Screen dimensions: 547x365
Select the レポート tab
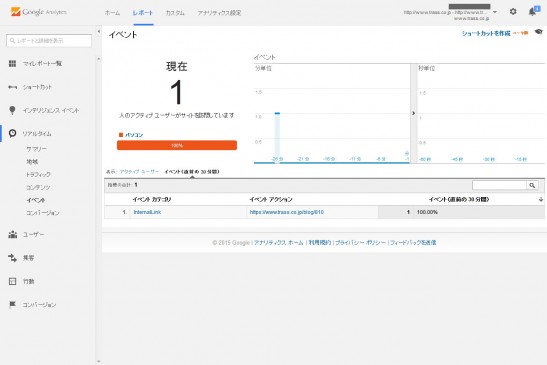143,13
